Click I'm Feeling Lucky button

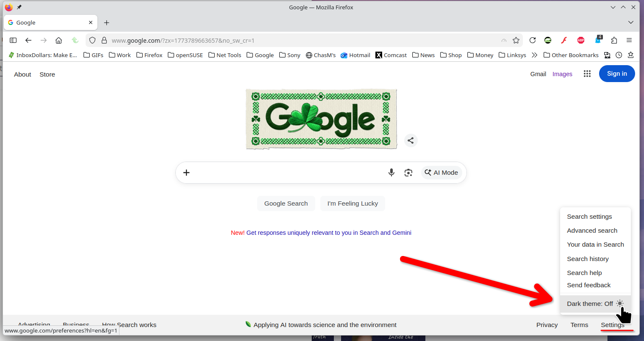point(353,203)
